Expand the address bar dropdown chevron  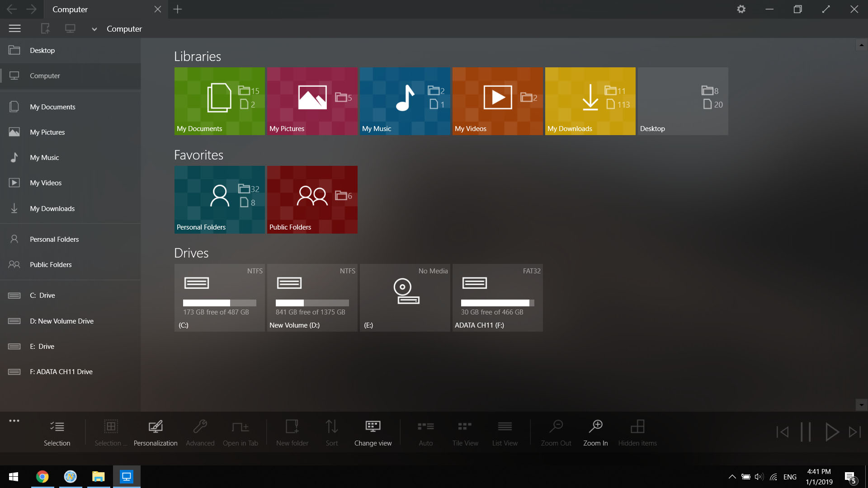[94, 29]
